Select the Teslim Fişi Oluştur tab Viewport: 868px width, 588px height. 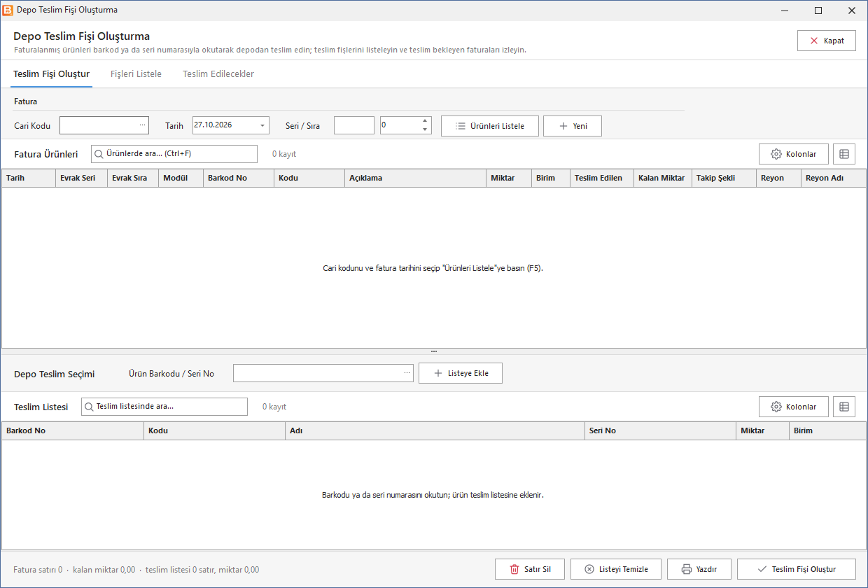(51, 74)
